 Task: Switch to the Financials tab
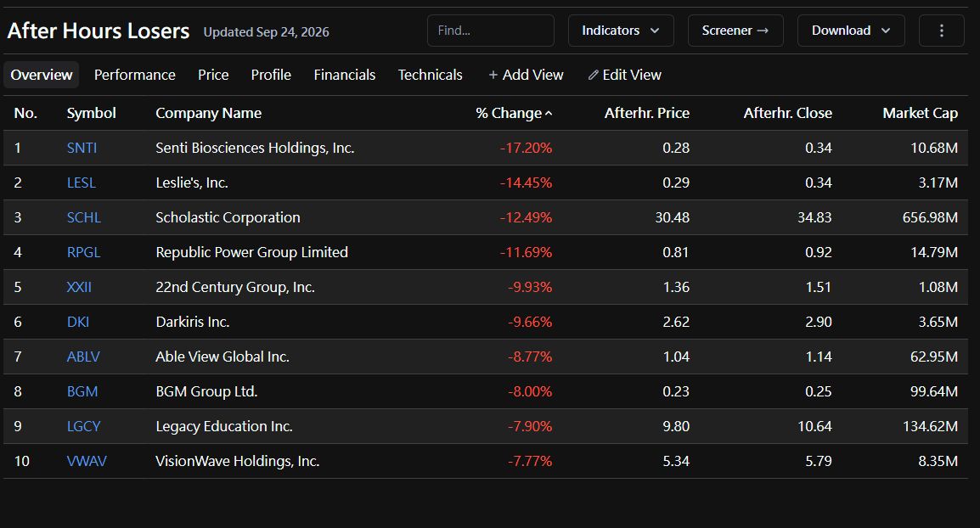(345, 75)
